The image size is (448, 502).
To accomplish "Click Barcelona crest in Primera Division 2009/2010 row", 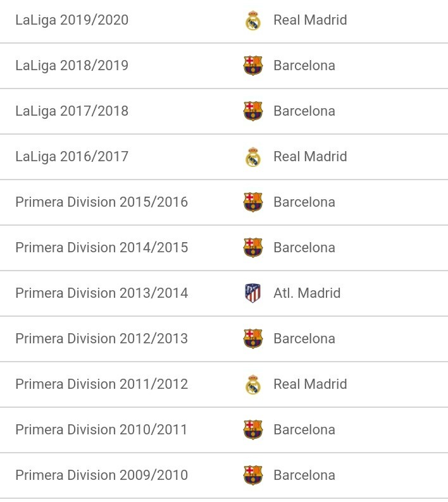I will (253, 475).
